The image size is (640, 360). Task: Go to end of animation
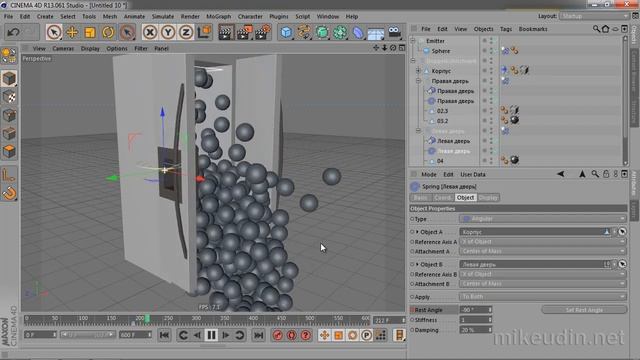[x=258, y=335]
